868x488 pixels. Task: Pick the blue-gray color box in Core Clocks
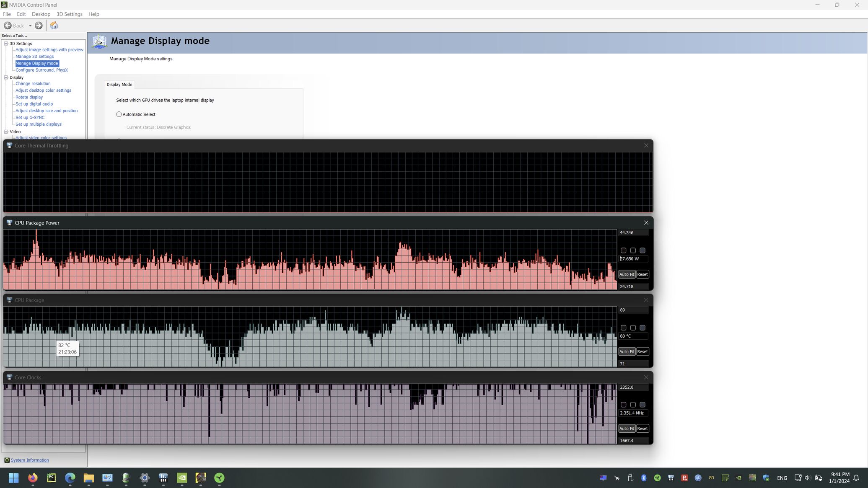643,405
